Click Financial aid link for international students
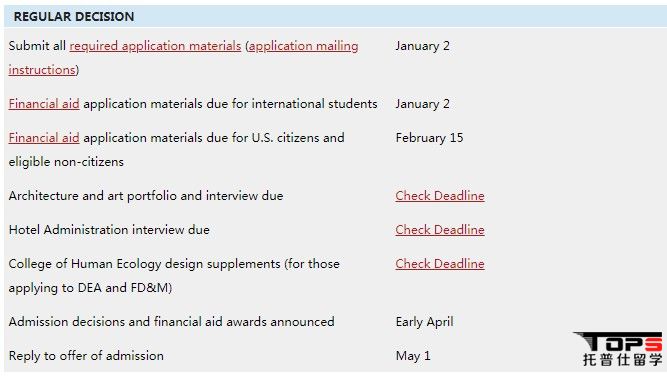 (x=44, y=104)
